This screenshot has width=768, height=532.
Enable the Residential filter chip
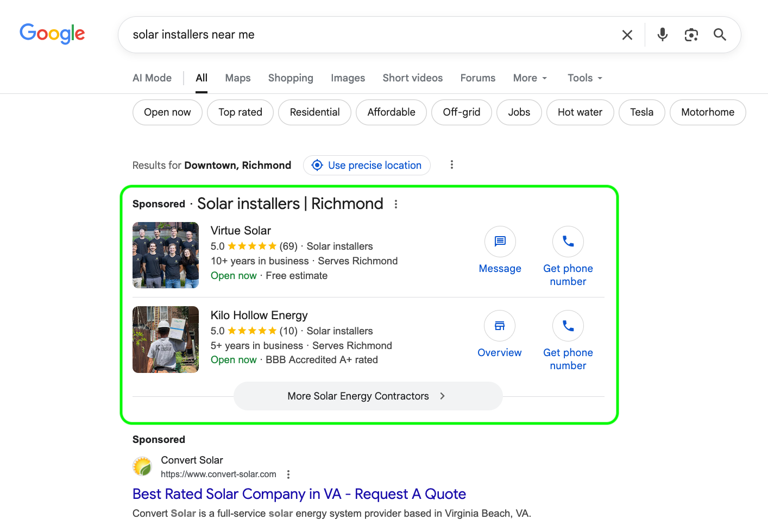point(314,112)
